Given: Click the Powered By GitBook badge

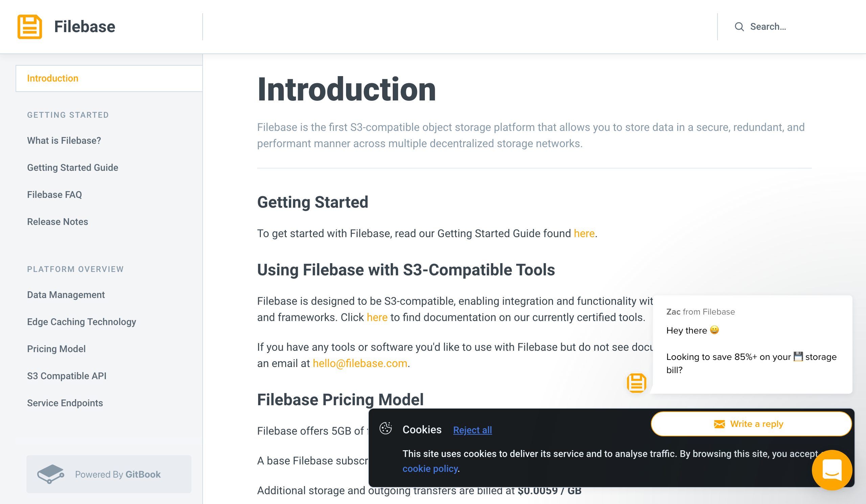Looking at the screenshot, I should (109, 474).
